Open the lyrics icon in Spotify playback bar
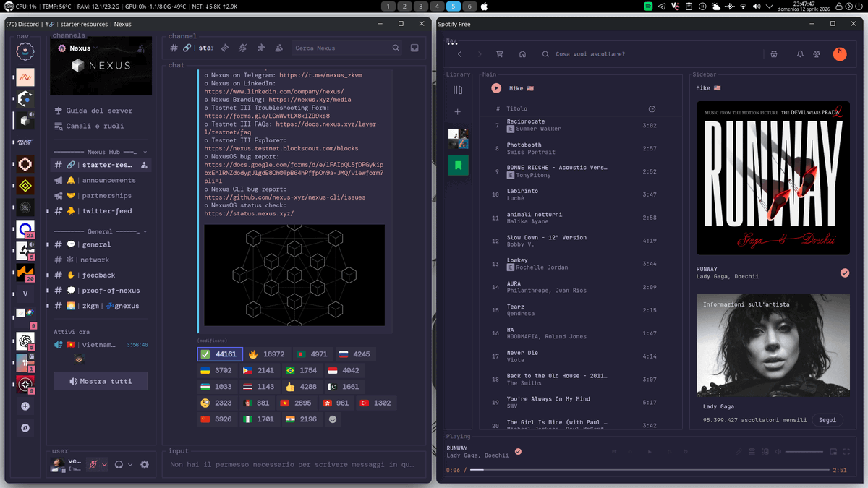Viewport: 868px width, 488px height. point(739,452)
